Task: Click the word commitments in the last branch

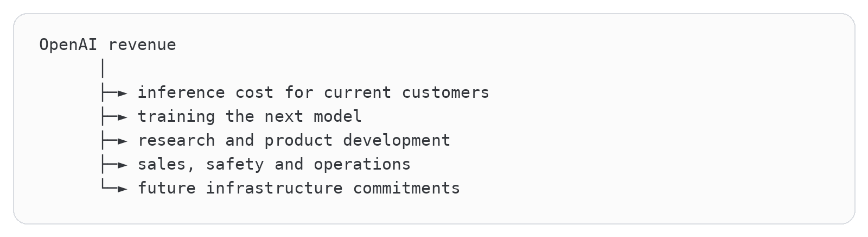Action: click(x=406, y=188)
